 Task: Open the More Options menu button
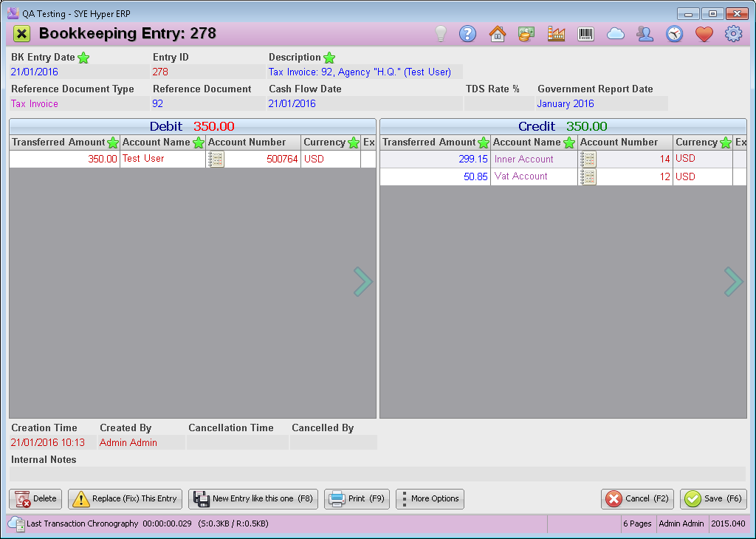(430, 499)
